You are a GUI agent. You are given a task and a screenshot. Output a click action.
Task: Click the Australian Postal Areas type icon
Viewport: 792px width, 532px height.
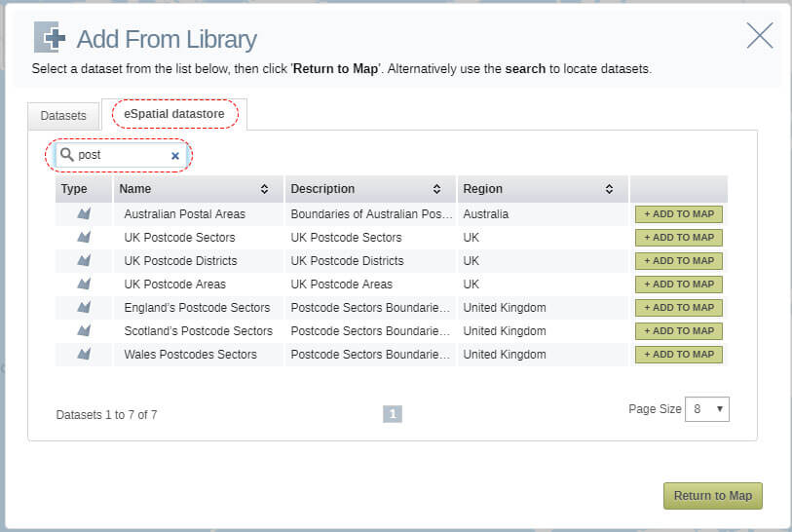tap(84, 213)
